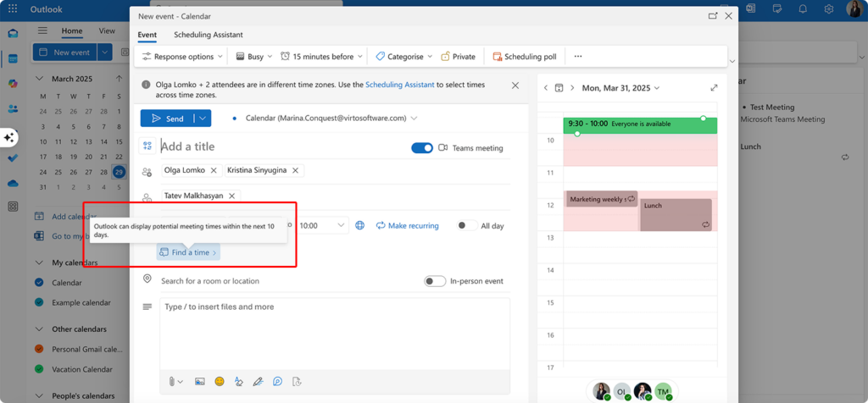The height and width of the screenshot is (403, 868).
Task: Remove Olga Lomko from attendees
Action: pos(214,170)
